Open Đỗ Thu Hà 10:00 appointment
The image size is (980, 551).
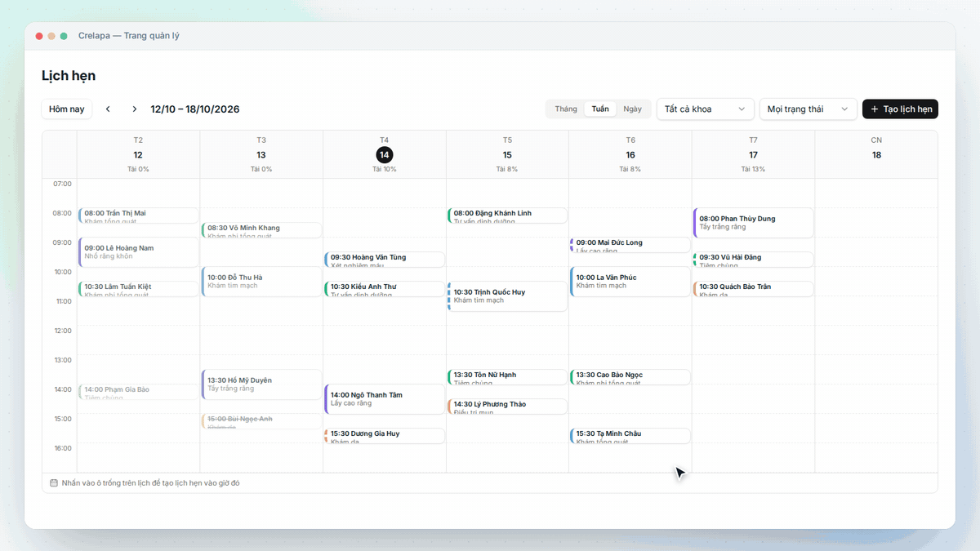(262, 282)
